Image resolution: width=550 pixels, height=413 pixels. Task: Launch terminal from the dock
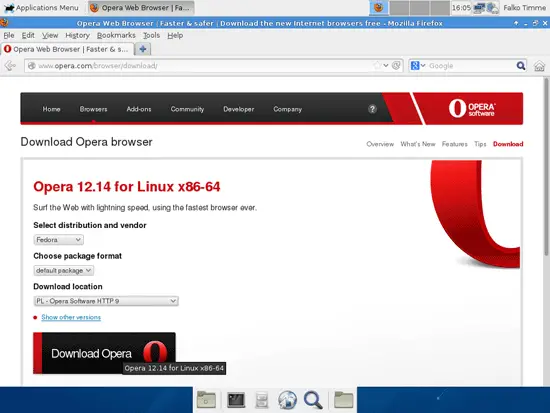[236, 400]
